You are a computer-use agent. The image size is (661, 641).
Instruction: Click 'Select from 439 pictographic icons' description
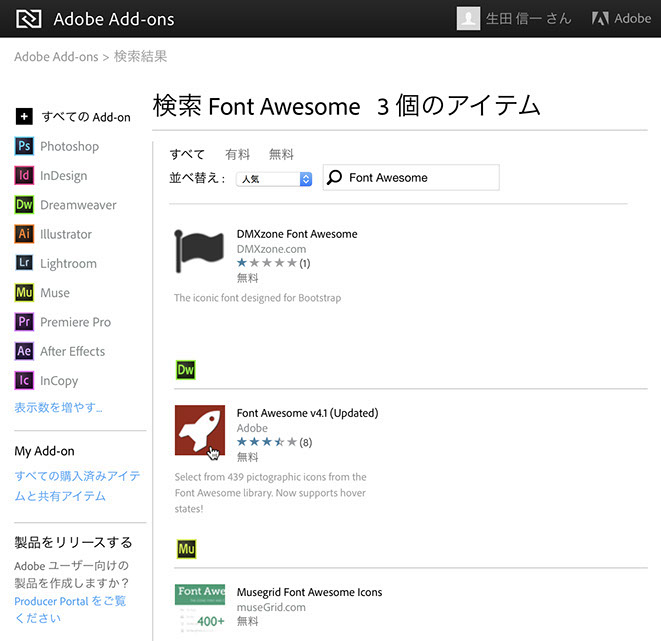click(270, 493)
